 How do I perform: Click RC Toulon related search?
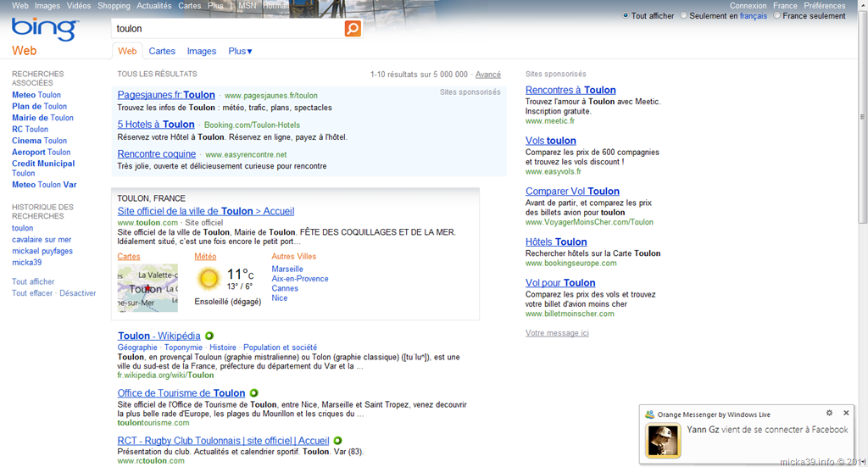pyautogui.click(x=30, y=129)
